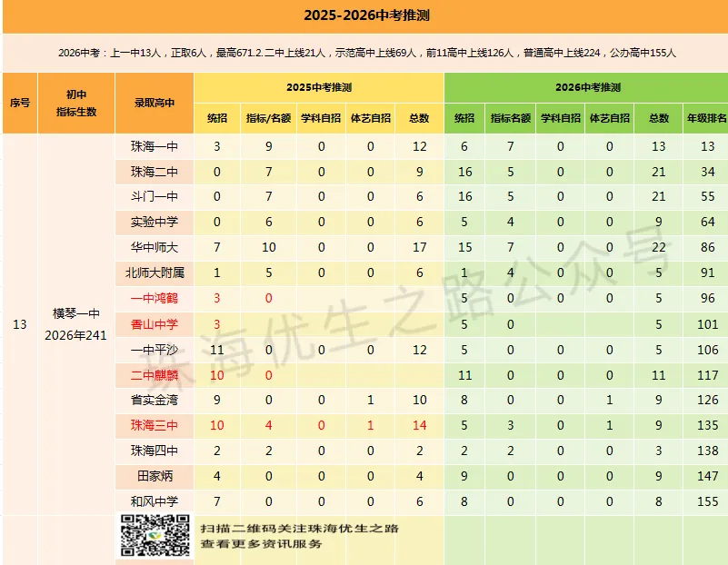728x565 pixels.
Task: Select the '珠海一中' school row label
Action: pyautogui.click(x=155, y=146)
